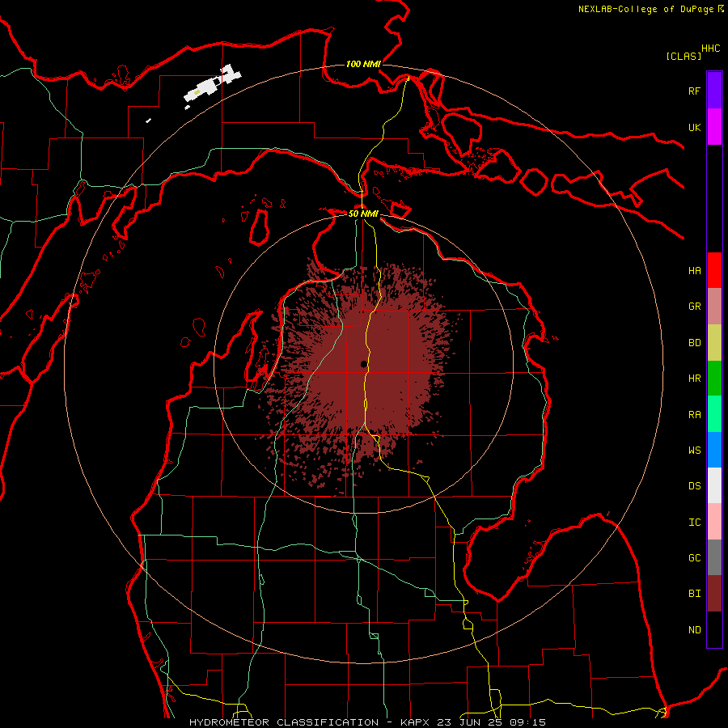The width and height of the screenshot is (728, 728).
Task: Click the DS legend label
Action: [x=694, y=485]
